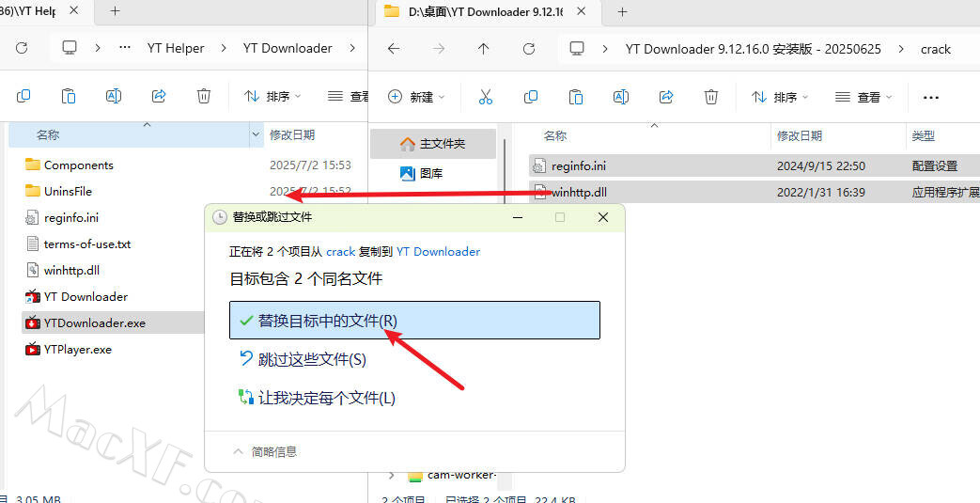The height and width of the screenshot is (503, 980).
Task: Click copy icon in left window toolbar
Action: pos(23,96)
